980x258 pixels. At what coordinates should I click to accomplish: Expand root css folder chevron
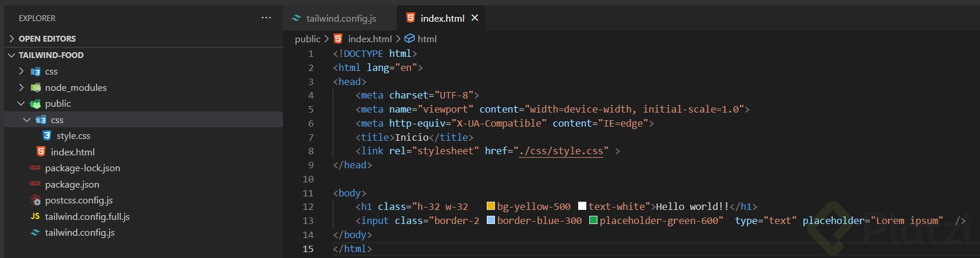click(x=22, y=71)
